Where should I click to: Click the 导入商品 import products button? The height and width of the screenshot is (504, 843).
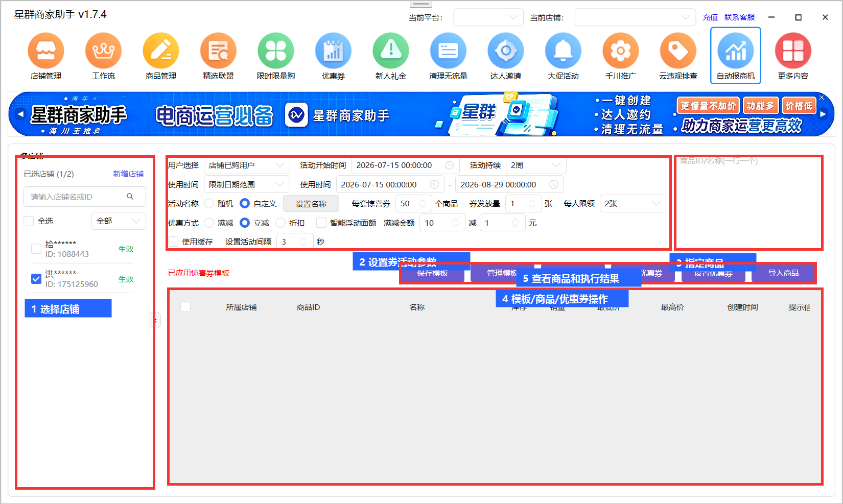tap(783, 273)
